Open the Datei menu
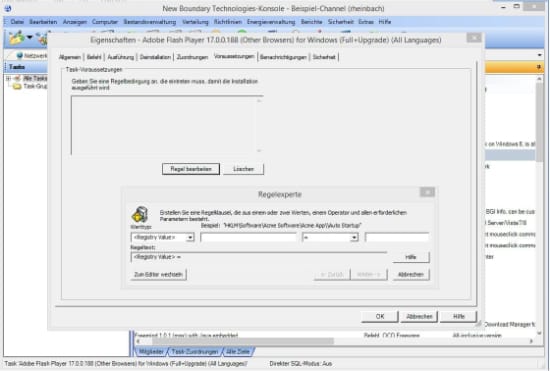This screenshot has height=371, width=550. 17,22
